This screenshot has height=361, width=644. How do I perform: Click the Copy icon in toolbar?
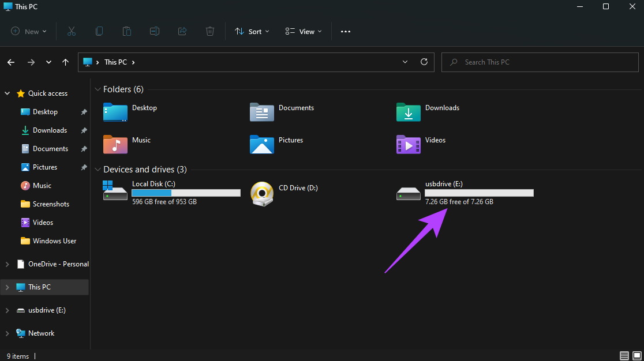coord(99,32)
